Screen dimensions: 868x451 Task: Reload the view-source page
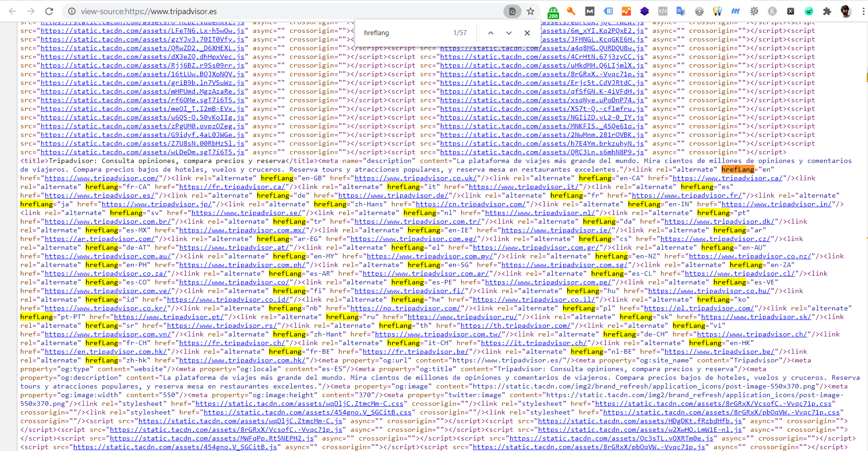point(49,11)
